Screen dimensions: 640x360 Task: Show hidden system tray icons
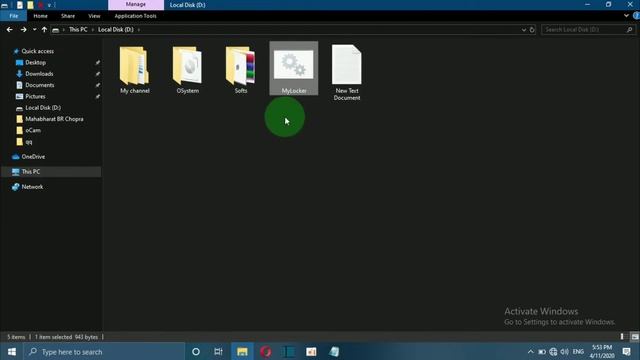530,351
